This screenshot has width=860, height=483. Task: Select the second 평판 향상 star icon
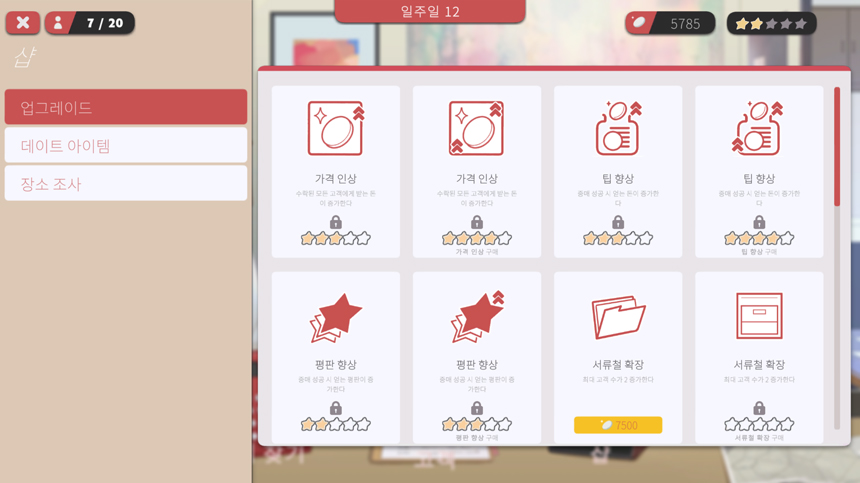click(x=477, y=317)
